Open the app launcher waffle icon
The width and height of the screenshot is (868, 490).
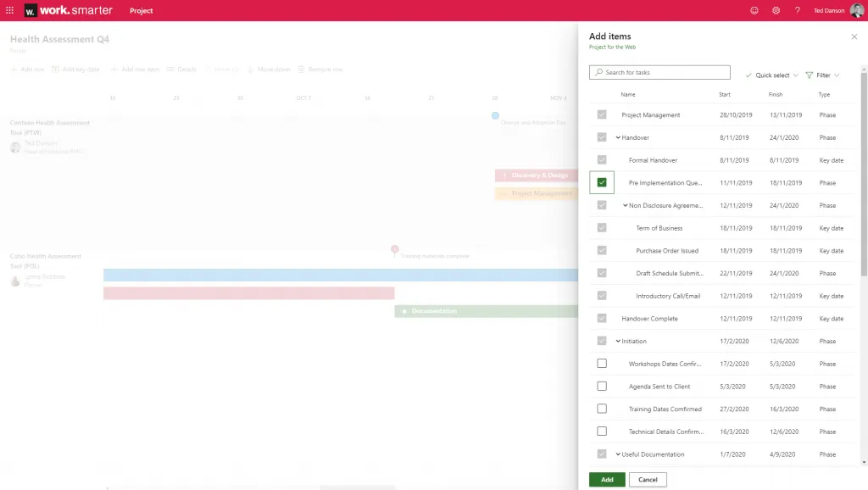9,10
